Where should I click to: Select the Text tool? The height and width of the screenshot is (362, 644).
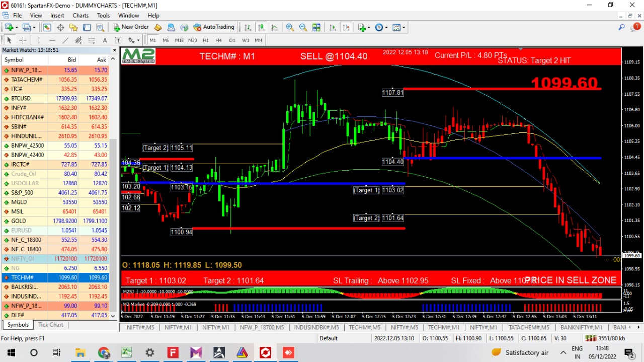(x=105, y=40)
